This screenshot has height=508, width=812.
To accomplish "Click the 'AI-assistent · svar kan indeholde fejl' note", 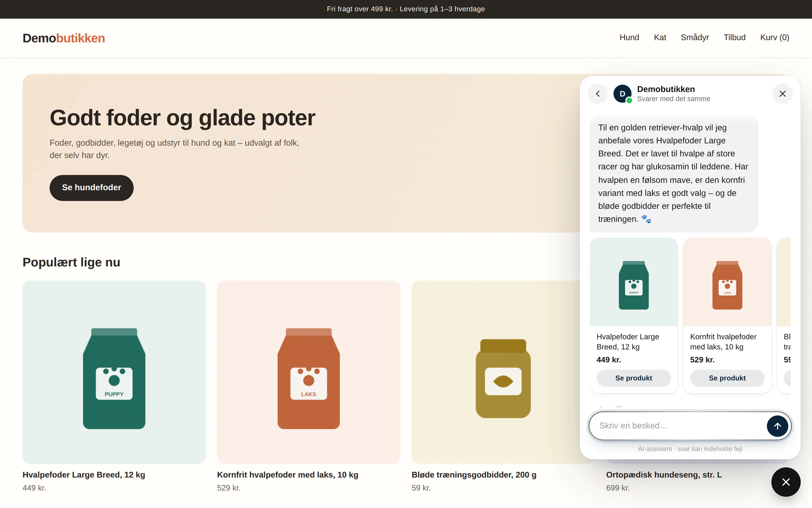I will pyautogui.click(x=689, y=449).
